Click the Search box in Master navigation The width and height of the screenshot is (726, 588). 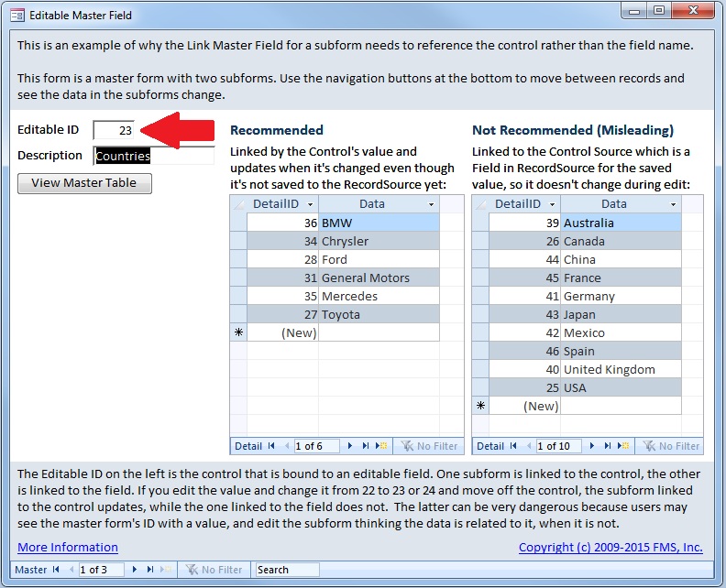[286, 570]
